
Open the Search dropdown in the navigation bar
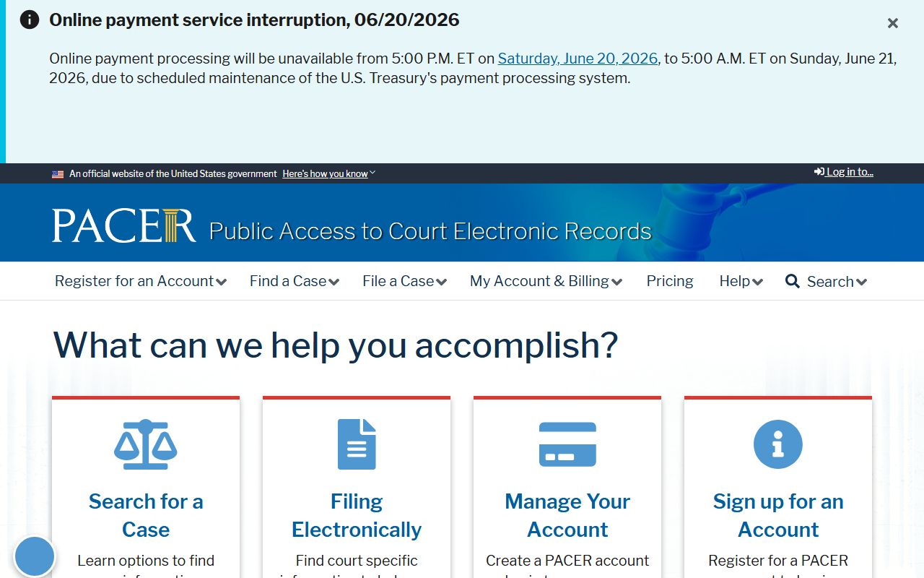[837, 282]
